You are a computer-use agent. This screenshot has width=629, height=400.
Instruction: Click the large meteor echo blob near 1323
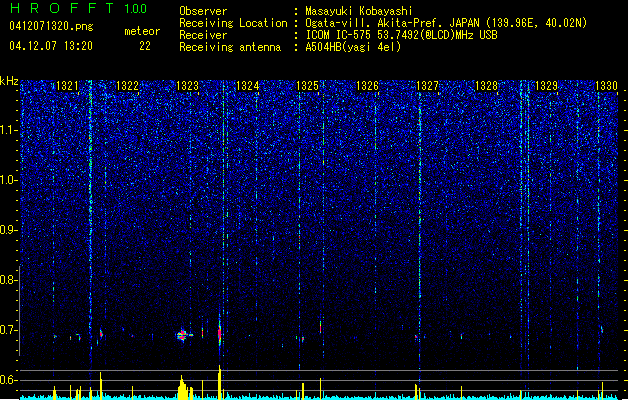pos(183,335)
